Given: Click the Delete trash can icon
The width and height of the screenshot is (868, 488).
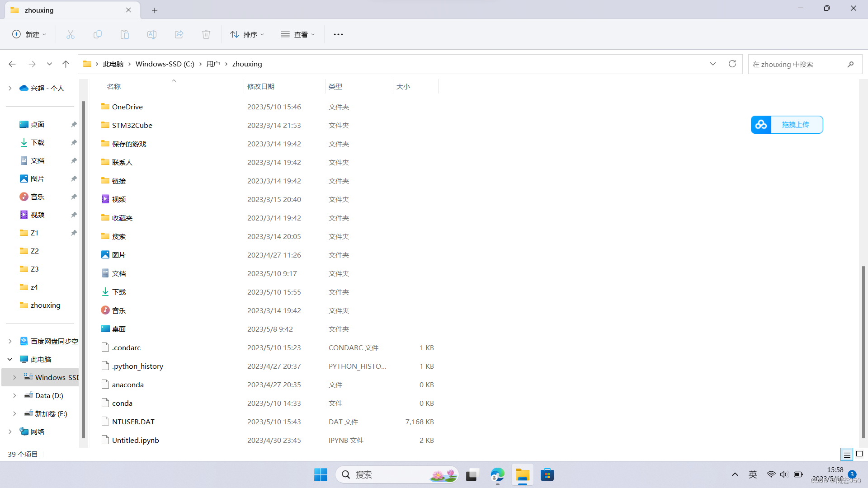Looking at the screenshot, I should (x=206, y=34).
